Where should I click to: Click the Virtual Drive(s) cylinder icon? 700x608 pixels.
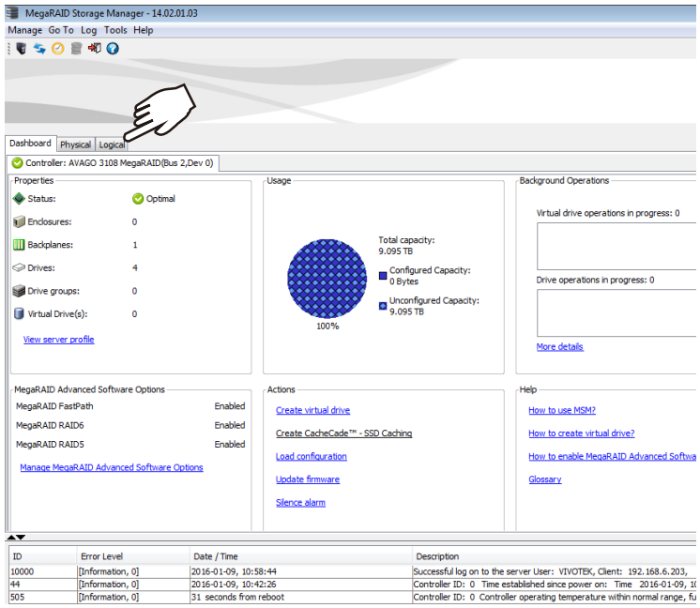tap(19, 313)
